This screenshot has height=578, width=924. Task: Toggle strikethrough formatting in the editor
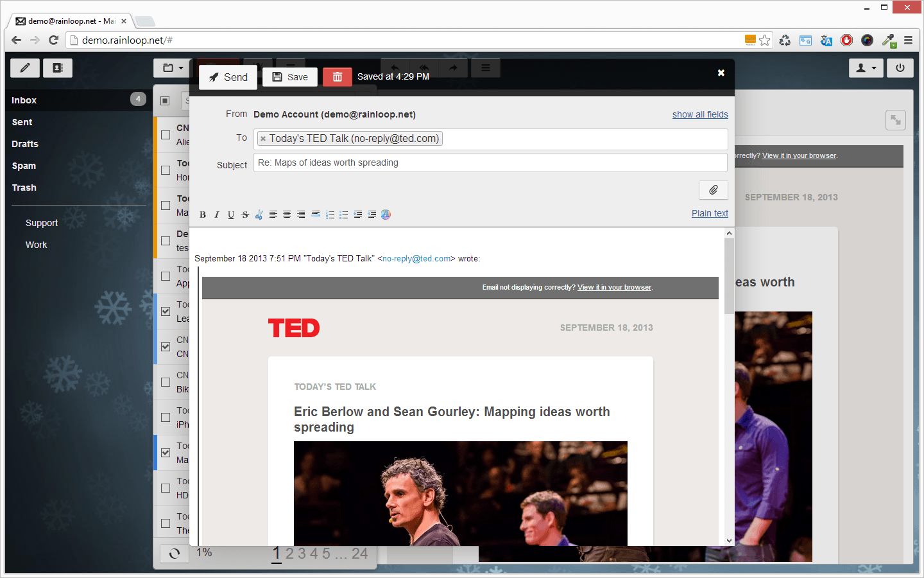pyautogui.click(x=245, y=215)
